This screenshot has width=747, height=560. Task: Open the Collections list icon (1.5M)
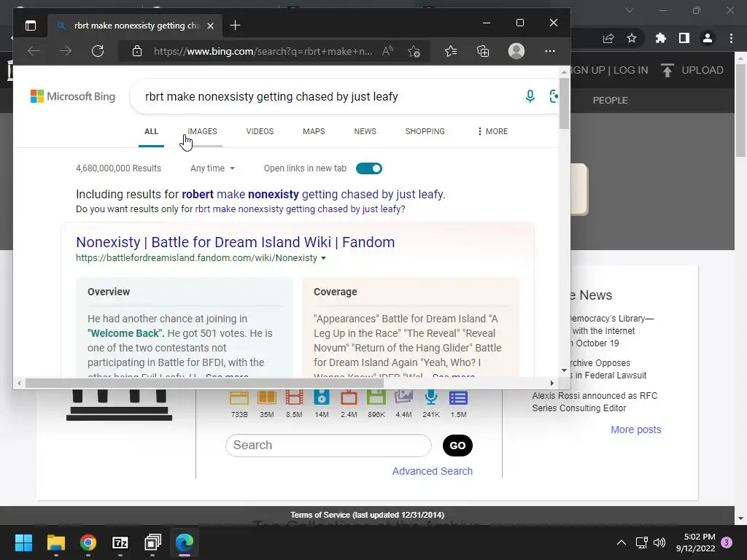[x=458, y=398]
